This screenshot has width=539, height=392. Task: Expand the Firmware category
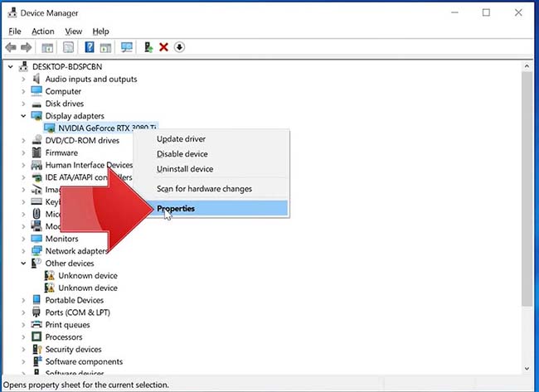(23, 152)
